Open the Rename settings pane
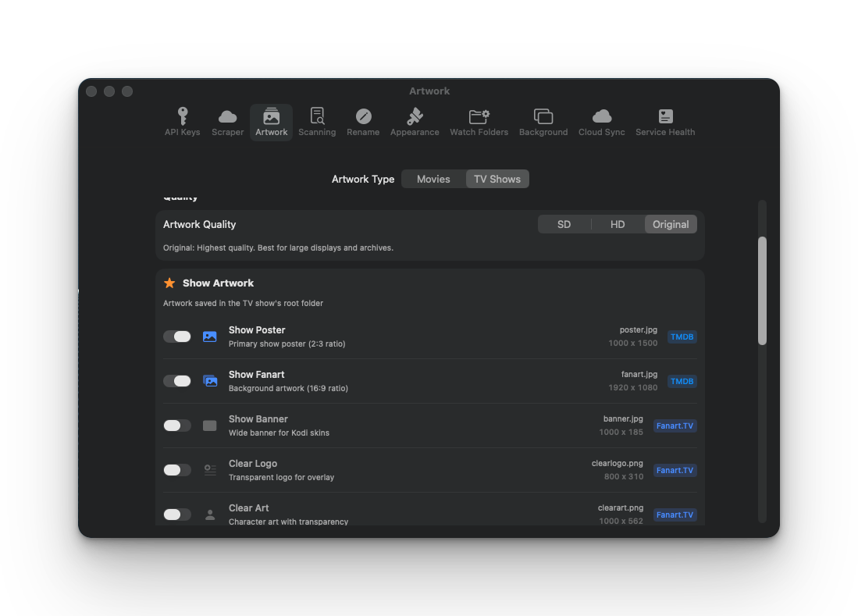 [363, 123]
